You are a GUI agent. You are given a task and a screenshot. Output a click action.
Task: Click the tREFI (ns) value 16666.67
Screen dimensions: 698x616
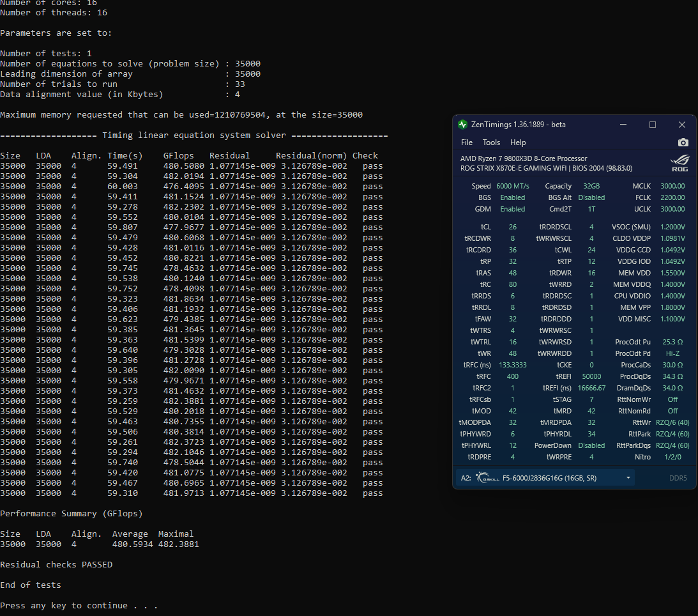591,389
